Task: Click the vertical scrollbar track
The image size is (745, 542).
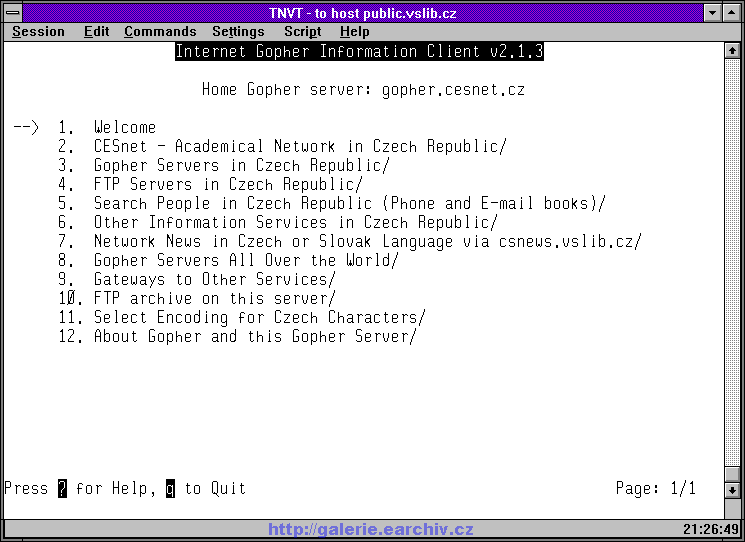Action: click(732, 261)
